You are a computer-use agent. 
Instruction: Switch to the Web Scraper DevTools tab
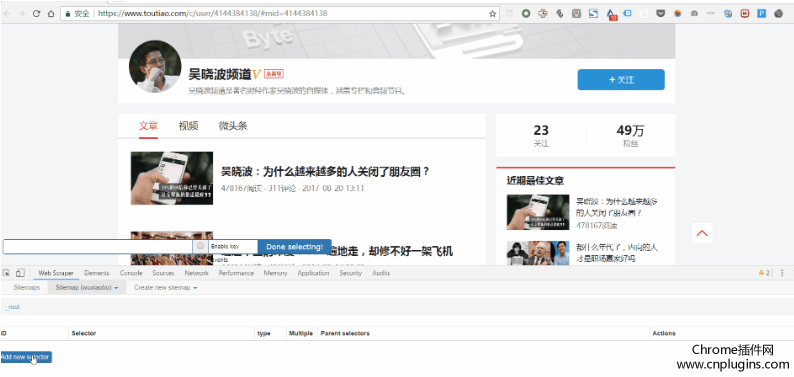coord(56,273)
